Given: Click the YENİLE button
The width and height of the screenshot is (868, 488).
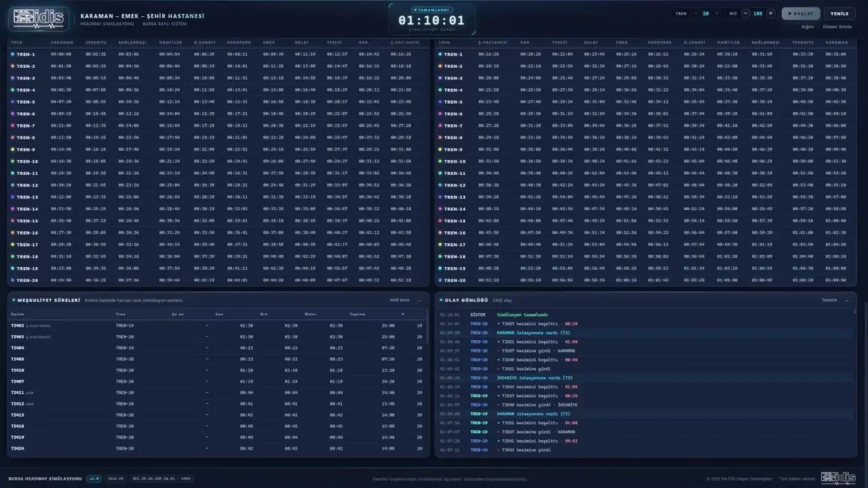Looking at the screenshot, I should (840, 14).
